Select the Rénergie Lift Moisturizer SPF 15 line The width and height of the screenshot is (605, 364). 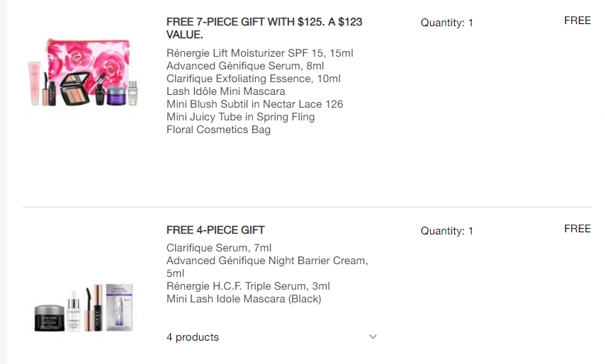tap(260, 53)
